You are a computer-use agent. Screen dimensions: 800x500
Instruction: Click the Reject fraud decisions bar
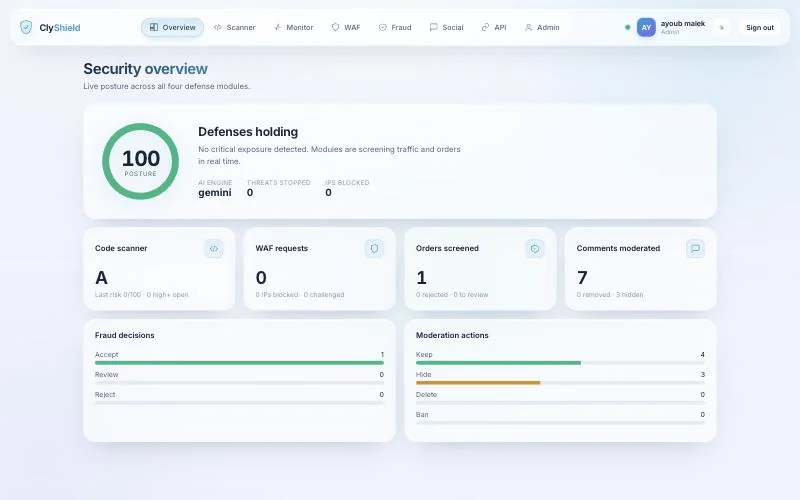(x=239, y=403)
